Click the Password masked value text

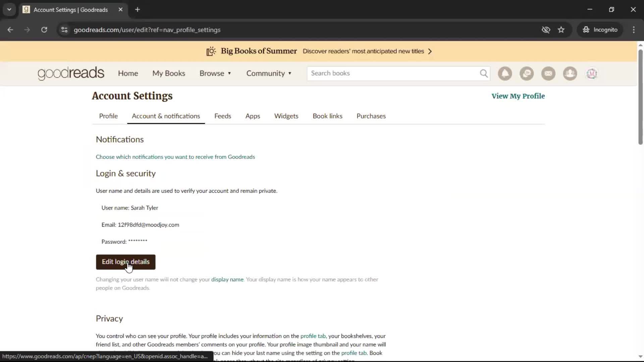[x=138, y=241]
